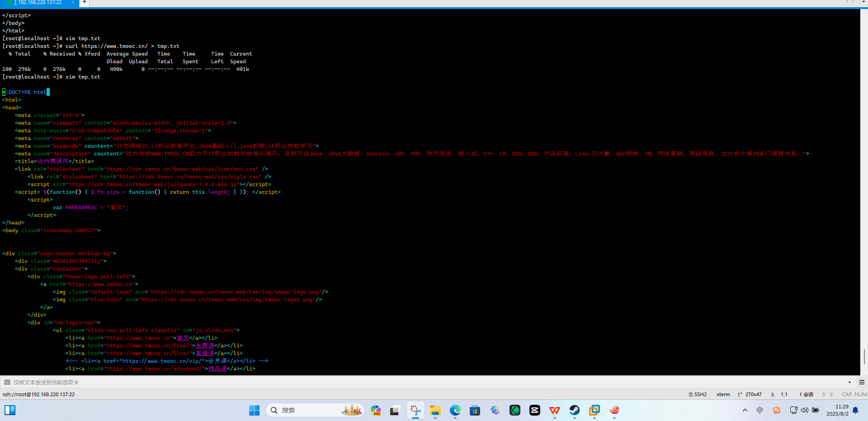Click the meta charset 'utf-8' line
The height and width of the screenshot is (421, 868).
(50, 115)
